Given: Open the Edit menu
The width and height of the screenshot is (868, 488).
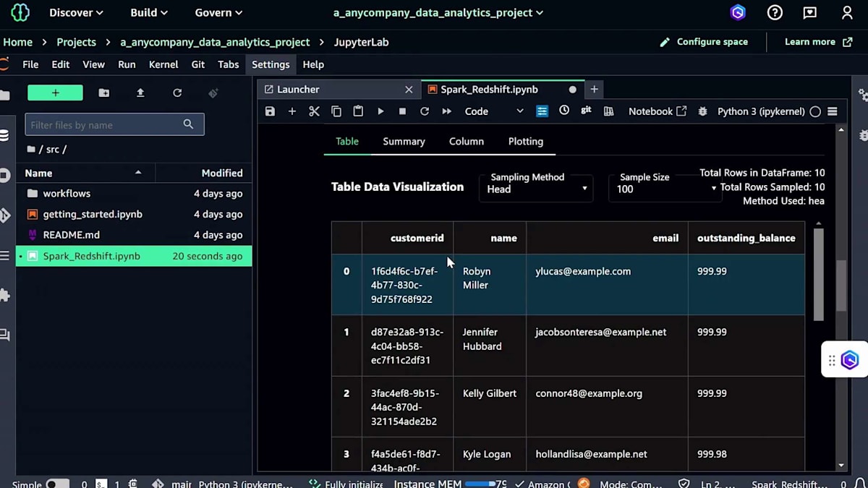Looking at the screenshot, I should click(x=61, y=64).
